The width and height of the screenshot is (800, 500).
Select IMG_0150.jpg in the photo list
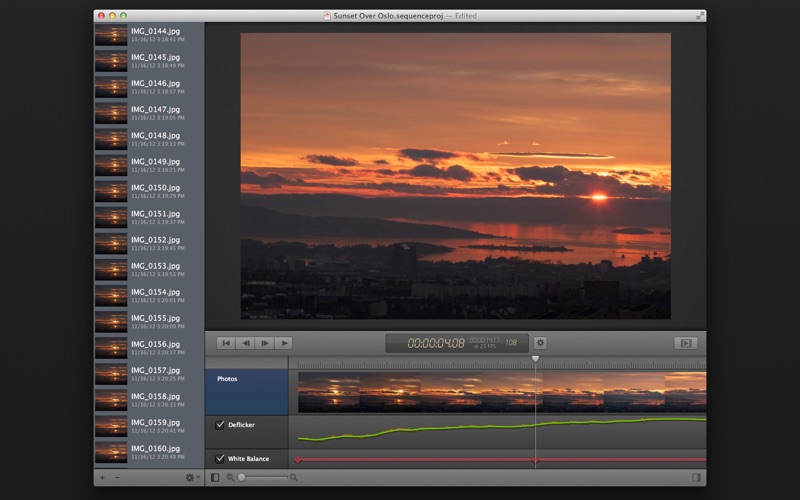click(149, 191)
